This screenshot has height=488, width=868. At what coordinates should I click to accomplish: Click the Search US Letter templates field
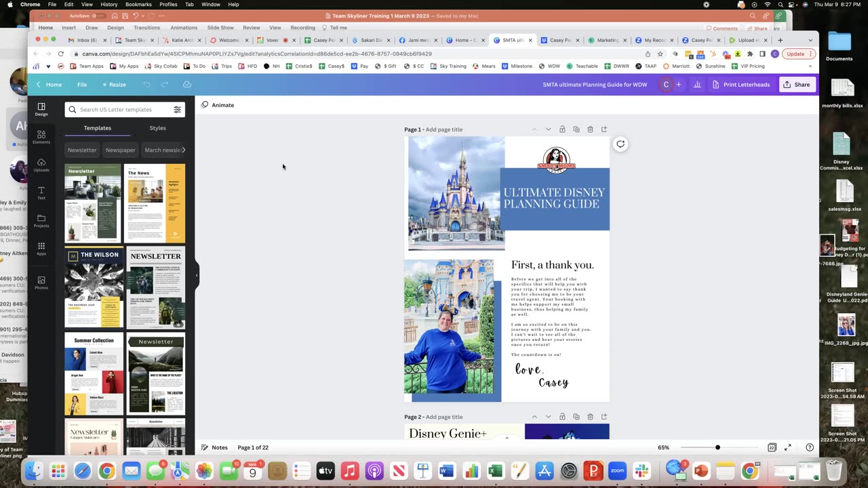pyautogui.click(x=125, y=110)
